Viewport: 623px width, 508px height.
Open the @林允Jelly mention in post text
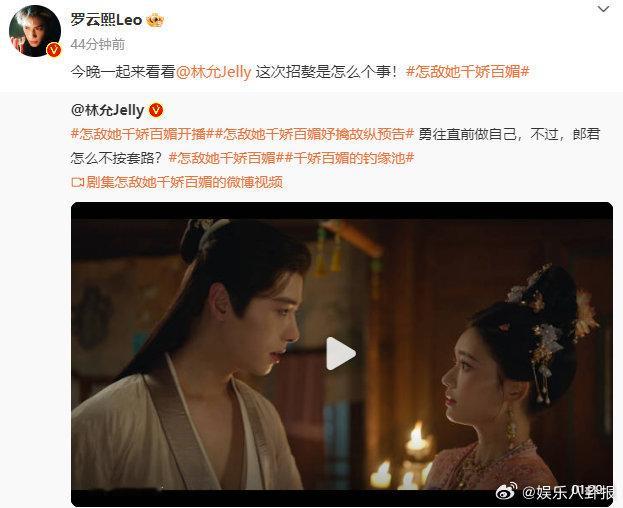[x=213, y=72]
